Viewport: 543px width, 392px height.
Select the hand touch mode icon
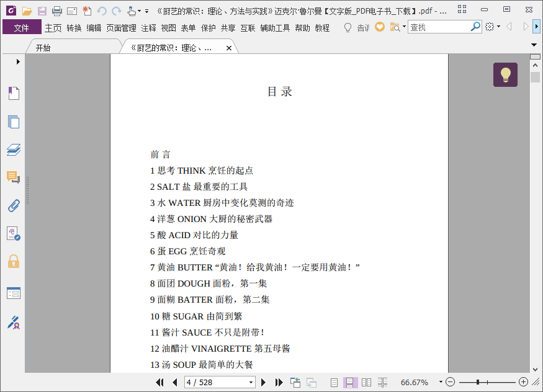click(131, 11)
